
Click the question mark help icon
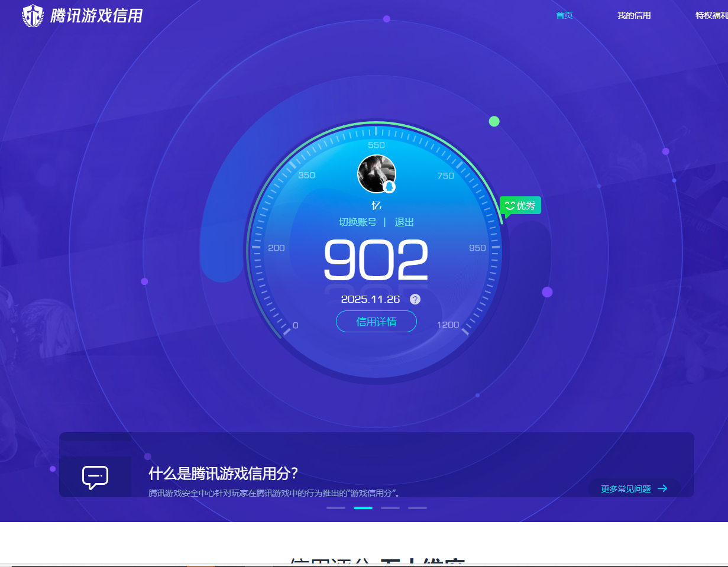pos(415,299)
